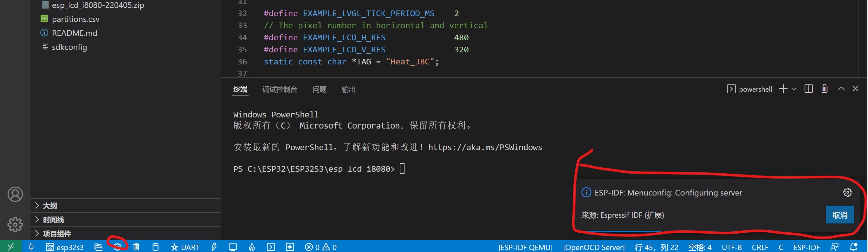The width and height of the screenshot is (868, 252).
Task: Select language mode C
Action: point(781,247)
